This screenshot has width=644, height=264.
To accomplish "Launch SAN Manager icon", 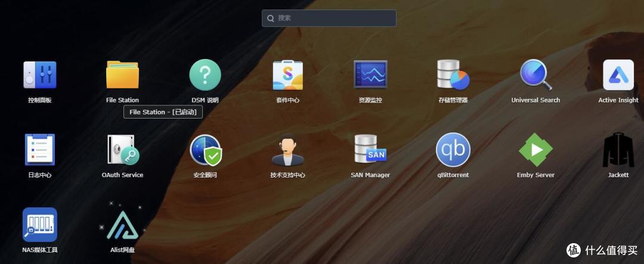I will point(370,149).
